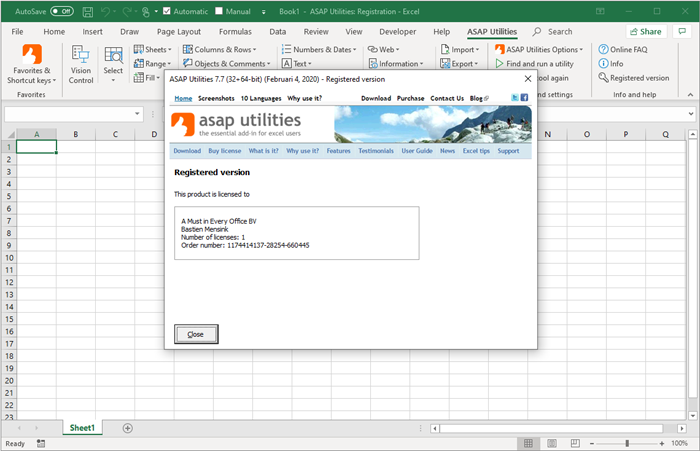Open the Select utilities dropdown

tap(113, 64)
